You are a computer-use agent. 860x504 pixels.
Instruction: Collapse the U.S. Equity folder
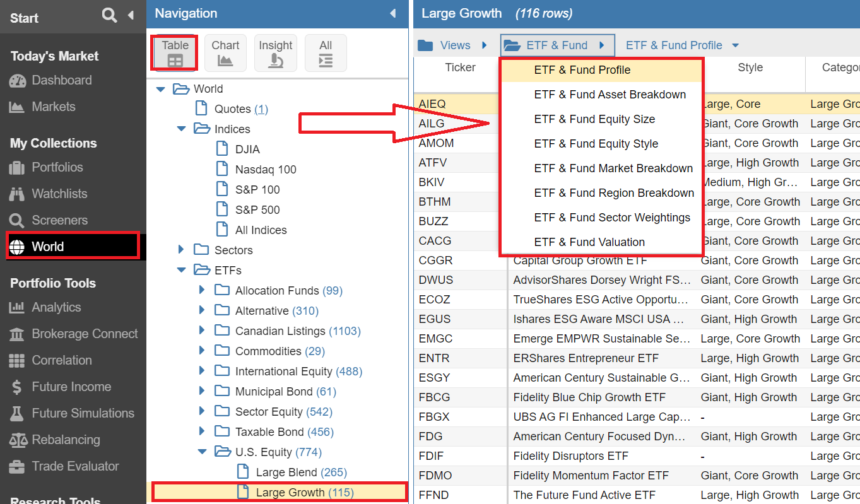[202, 452]
